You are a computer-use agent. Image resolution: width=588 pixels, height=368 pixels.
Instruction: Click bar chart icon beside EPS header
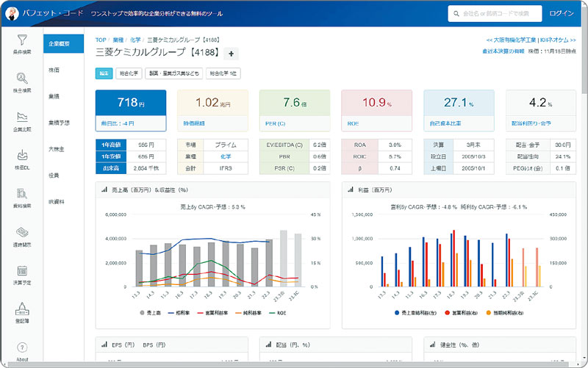(x=104, y=344)
